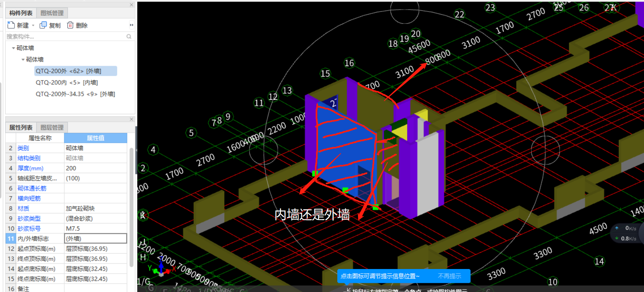Click axis grid bubble number 14

[x=599, y=261]
